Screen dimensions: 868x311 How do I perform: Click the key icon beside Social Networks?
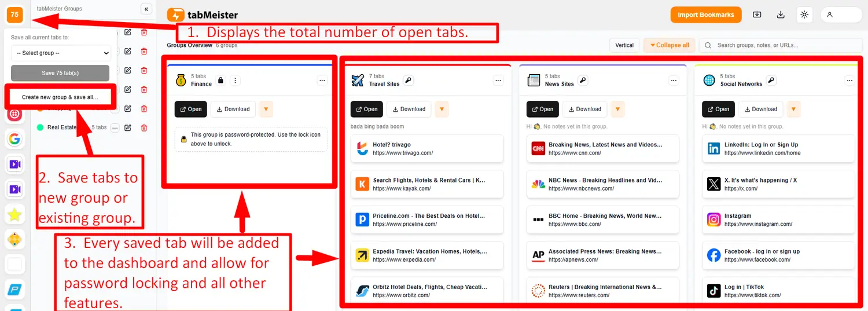click(771, 81)
